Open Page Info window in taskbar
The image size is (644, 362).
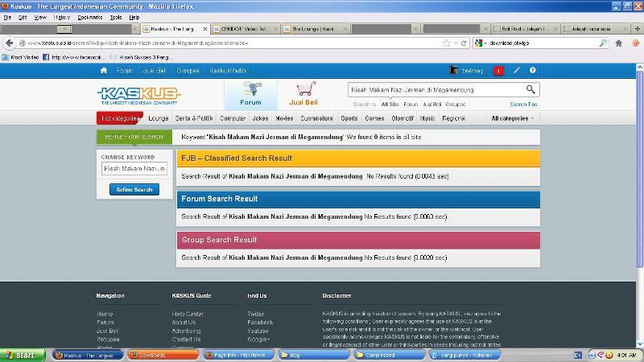click(238, 355)
